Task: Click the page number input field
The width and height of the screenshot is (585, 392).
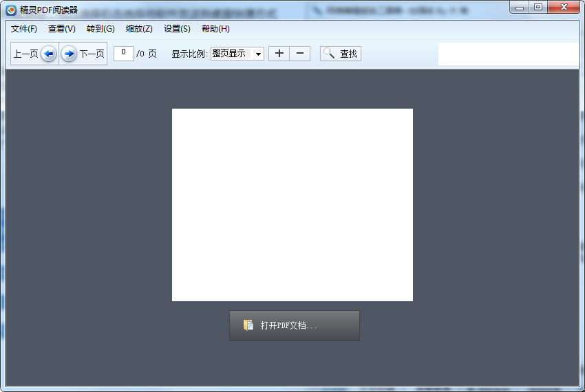Action: point(123,54)
